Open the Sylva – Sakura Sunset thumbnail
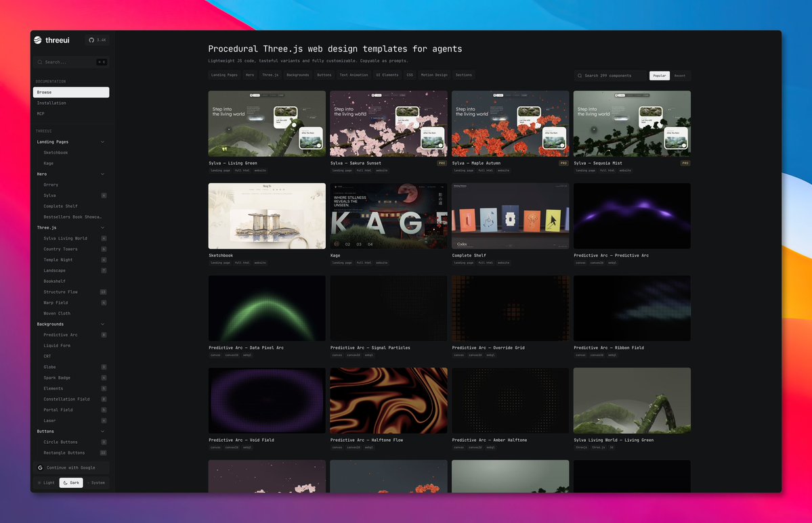Image resolution: width=812 pixels, height=523 pixels. coord(389,124)
